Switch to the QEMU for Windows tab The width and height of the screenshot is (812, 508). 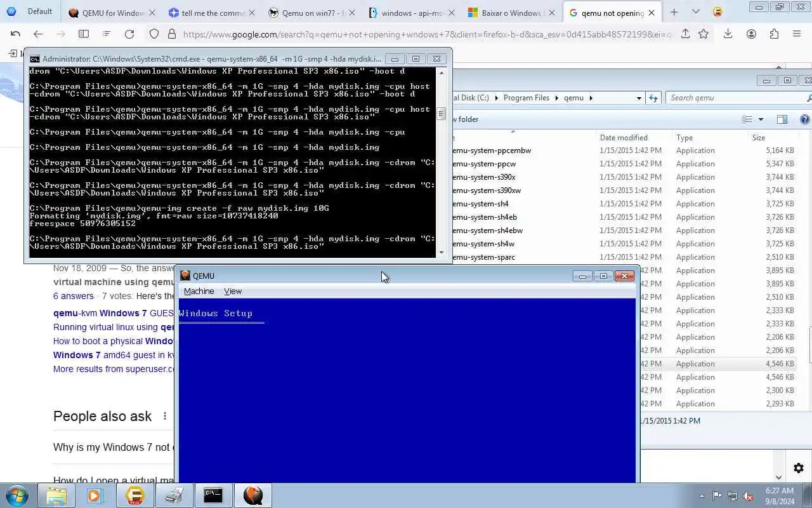click(112, 13)
